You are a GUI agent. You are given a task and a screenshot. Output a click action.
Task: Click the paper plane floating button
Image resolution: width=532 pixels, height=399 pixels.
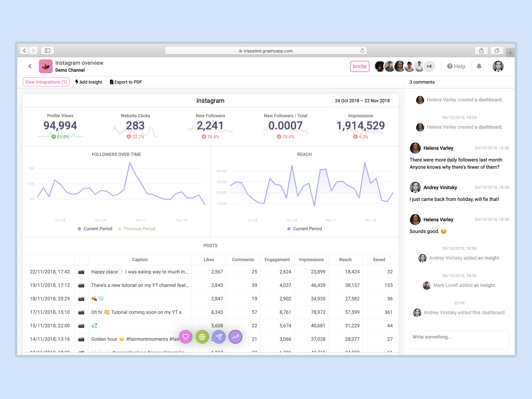(219, 337)
